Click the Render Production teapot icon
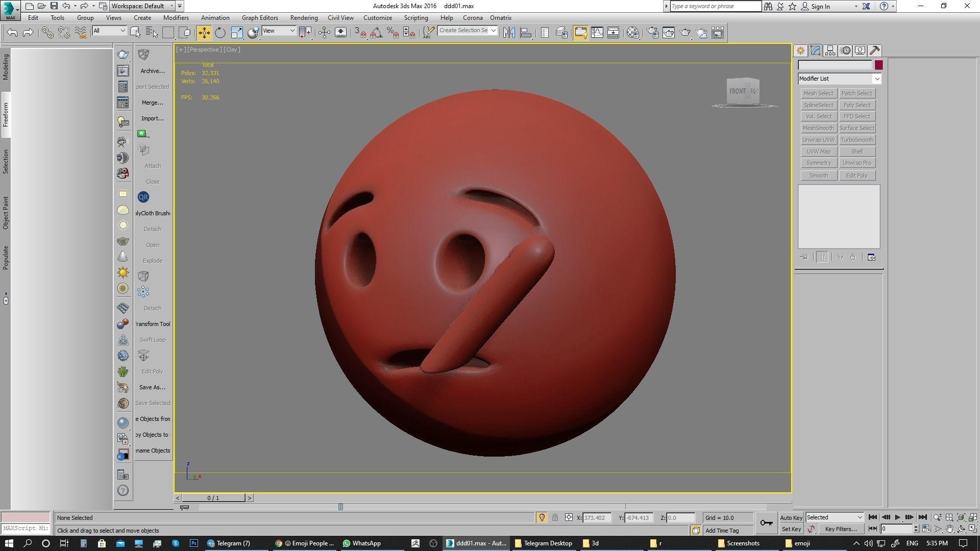This screenshot has height=551, width=980. click(x=685, y=33)
